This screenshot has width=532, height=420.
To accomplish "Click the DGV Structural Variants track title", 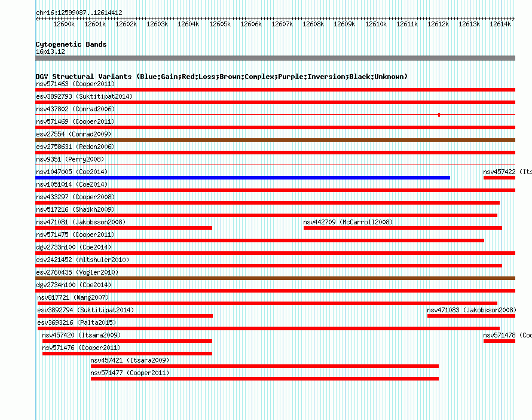I will pos(222,77).
